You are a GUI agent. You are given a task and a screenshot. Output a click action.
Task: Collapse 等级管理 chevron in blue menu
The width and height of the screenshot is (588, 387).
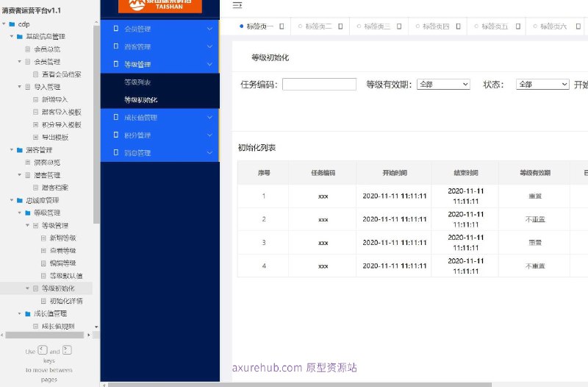pos(209,64)
